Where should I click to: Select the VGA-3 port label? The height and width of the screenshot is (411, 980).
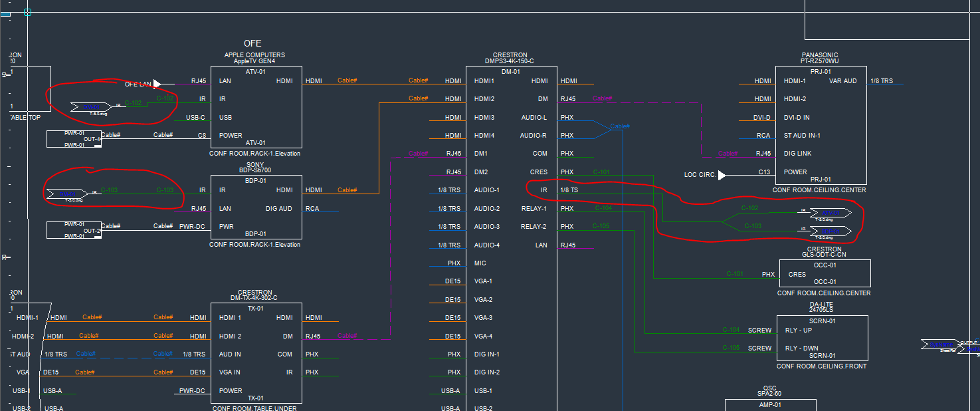tap(483, 318)
